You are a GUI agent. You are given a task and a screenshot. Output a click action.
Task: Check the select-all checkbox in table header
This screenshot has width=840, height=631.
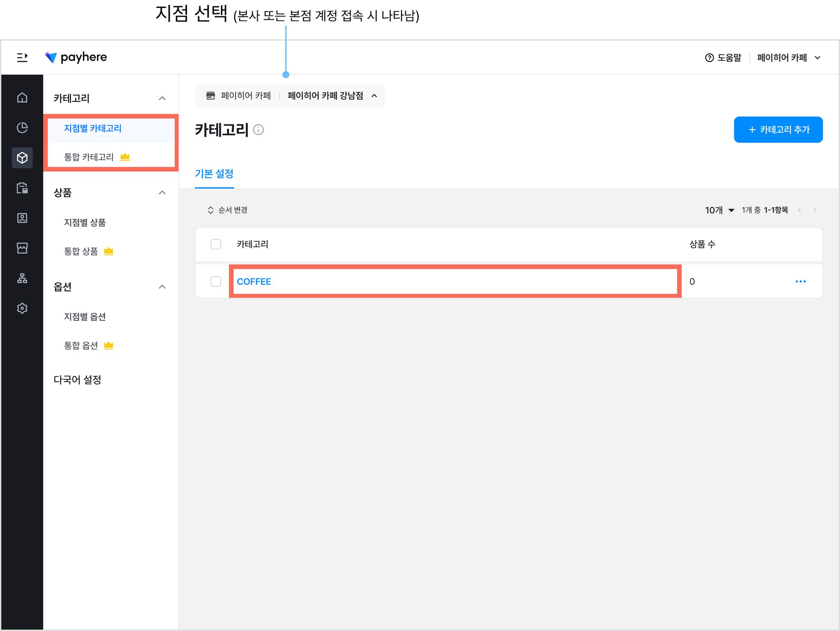pos(216,244)
